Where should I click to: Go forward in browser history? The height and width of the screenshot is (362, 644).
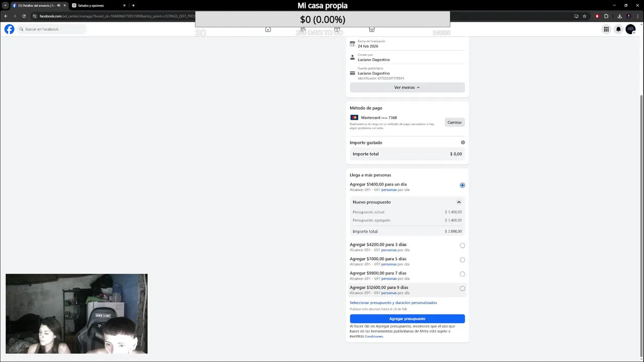(x=15, y=16)
